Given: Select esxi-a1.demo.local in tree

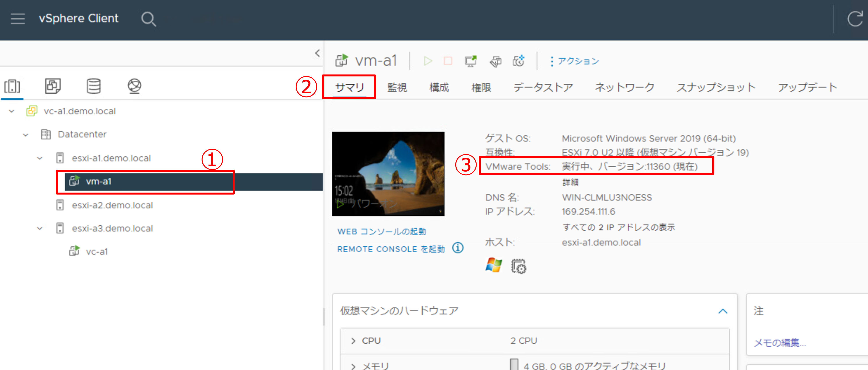Looking at the screenshot, I should pyautogui.click(x=111, y=158).
